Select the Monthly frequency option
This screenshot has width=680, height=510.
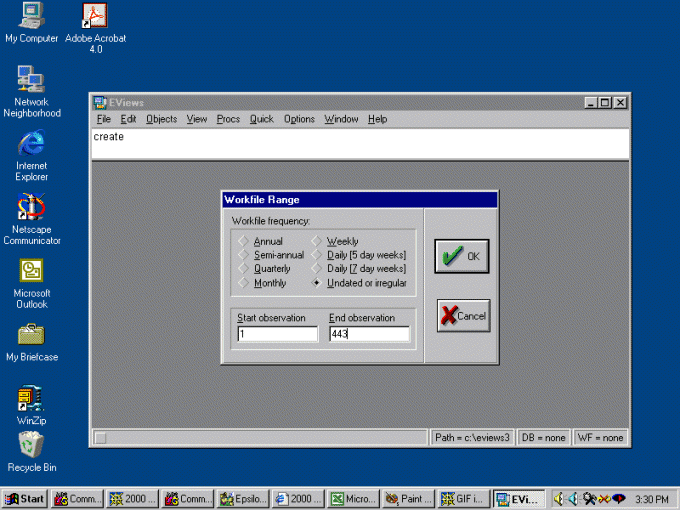244,283
